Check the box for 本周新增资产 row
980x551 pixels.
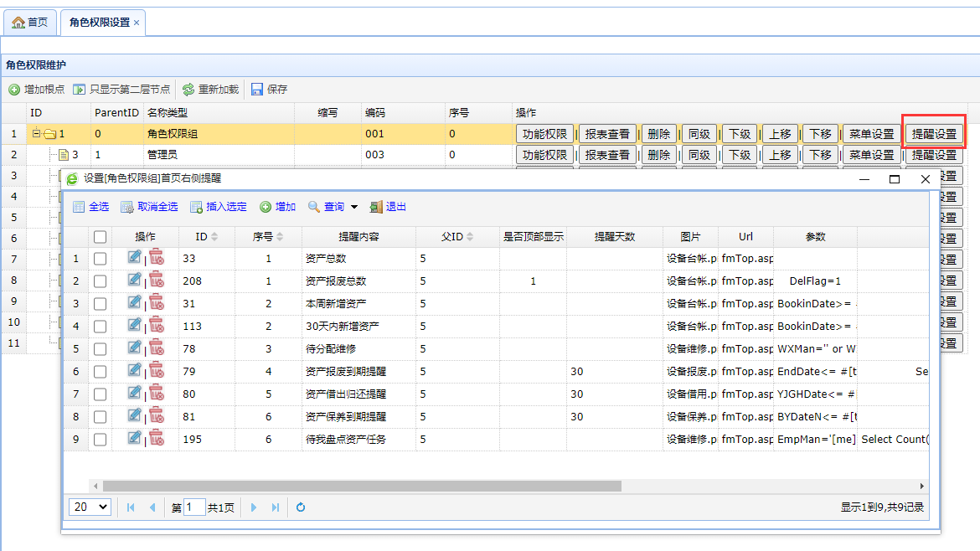(x=100, y=304)
